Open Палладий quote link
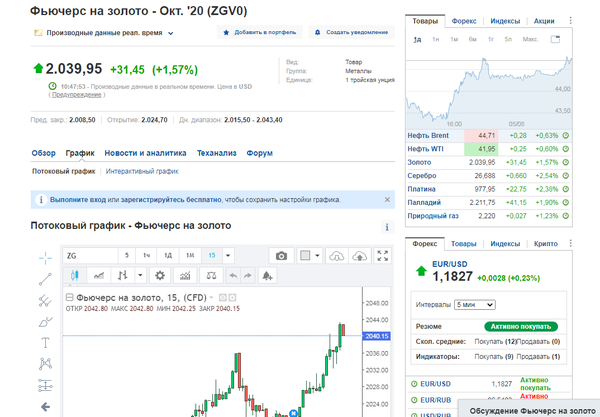This screenshot has width=600, height=417. (x=424, y=202)
